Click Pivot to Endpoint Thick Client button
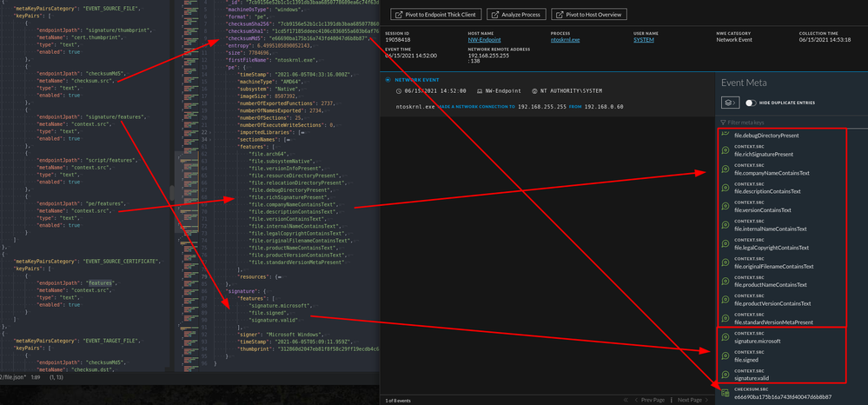Viewport: 868px width, 405px height. pos(434,15)
